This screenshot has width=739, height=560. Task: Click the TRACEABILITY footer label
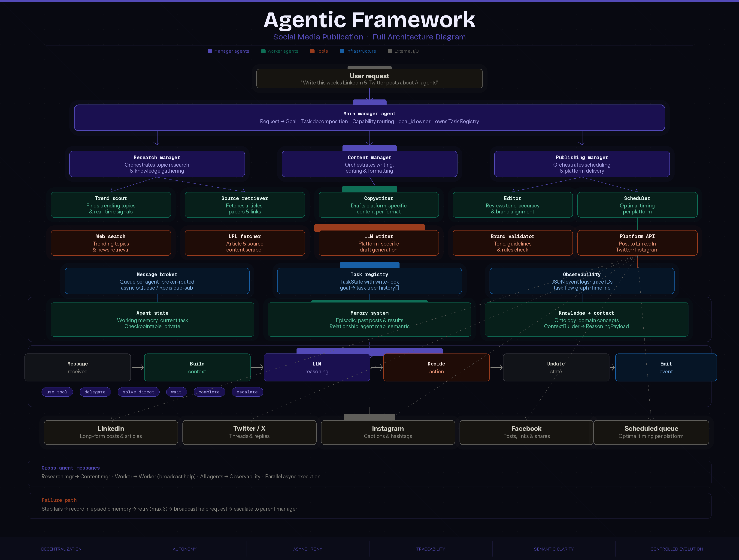(x=431, y=549)
